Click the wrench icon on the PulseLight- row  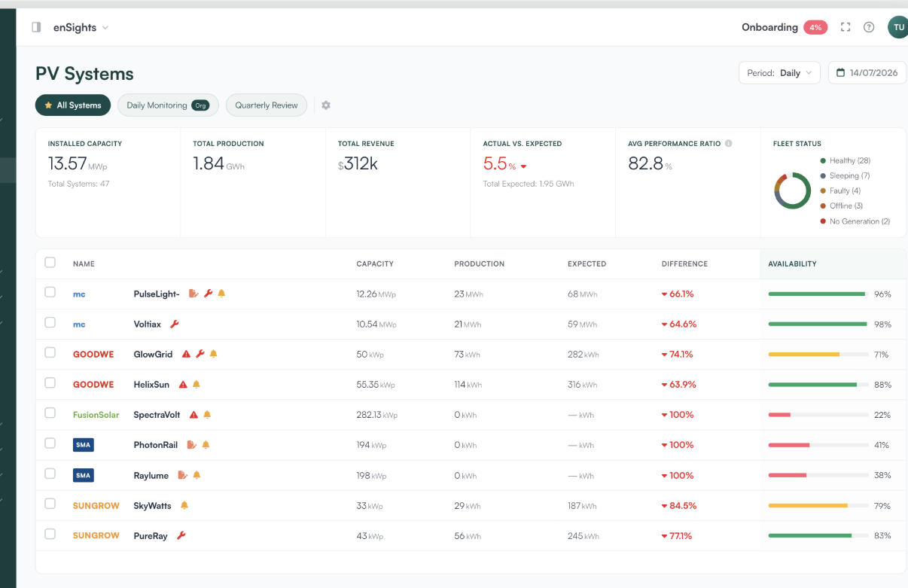(209, 294)
